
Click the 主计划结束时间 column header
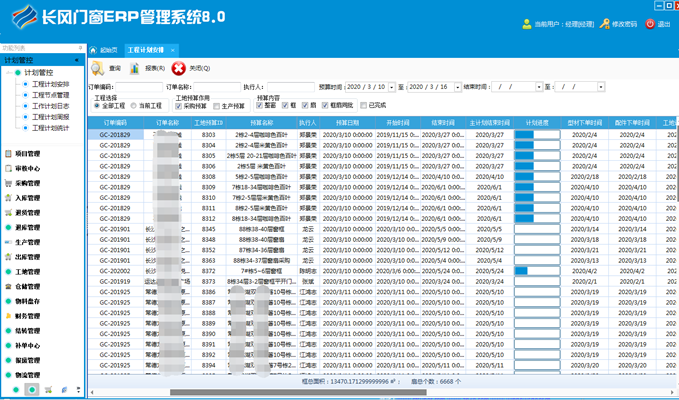pos(490,123)
